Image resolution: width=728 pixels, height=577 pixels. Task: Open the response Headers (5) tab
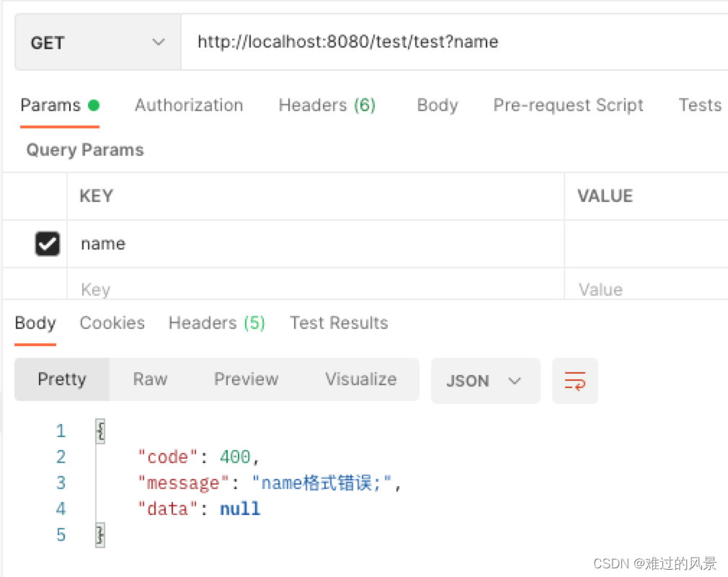click(x=217, y=323)
